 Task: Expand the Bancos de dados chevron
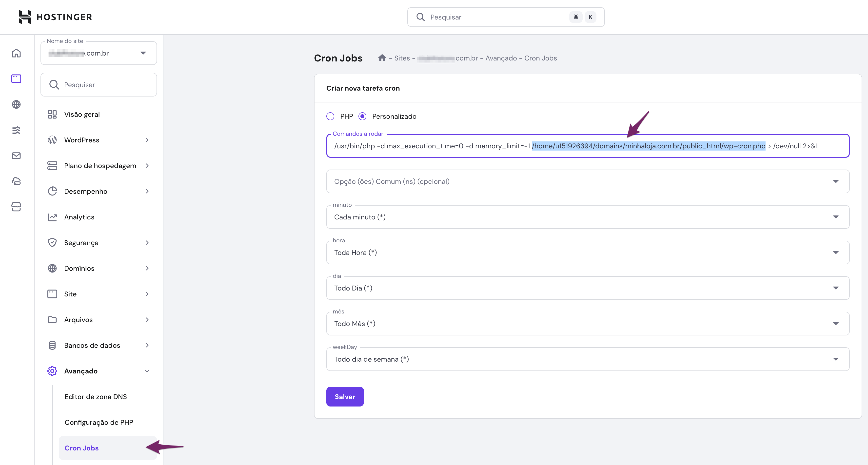pyautogui.click(x=147, y=345)
